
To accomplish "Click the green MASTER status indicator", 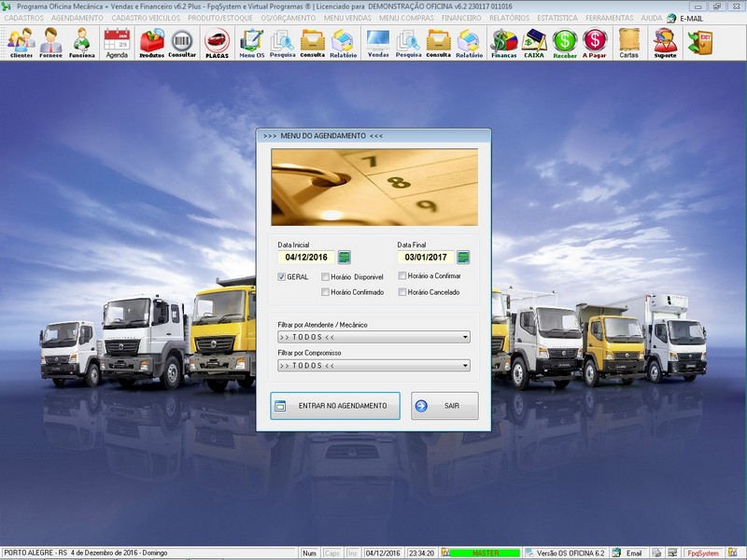I will 485,553.
